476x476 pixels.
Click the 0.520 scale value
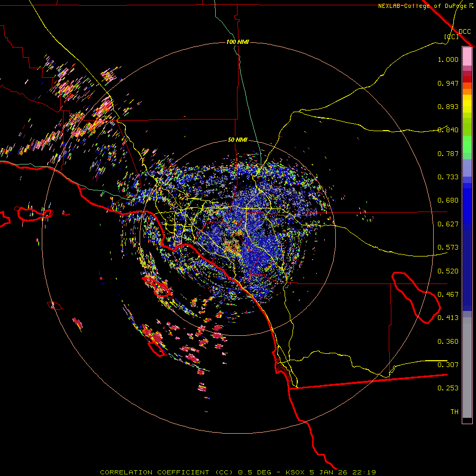point(448,271)
